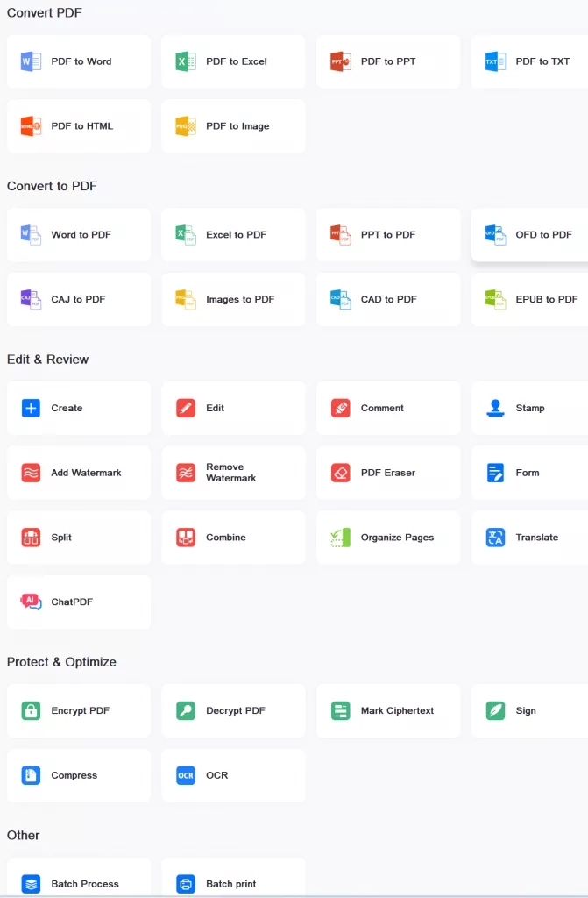
Task: Click the Decrypt PDF key icon
Action: [186, 710]
